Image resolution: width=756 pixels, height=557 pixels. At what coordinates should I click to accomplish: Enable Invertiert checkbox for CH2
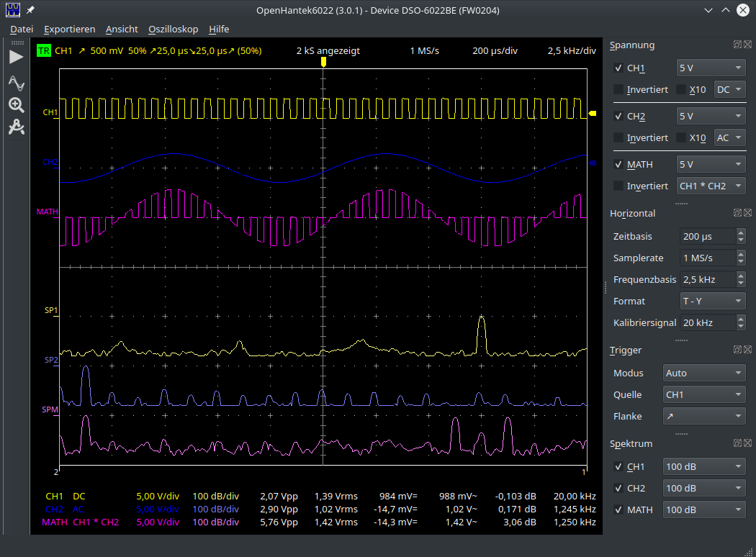point(618,137)
